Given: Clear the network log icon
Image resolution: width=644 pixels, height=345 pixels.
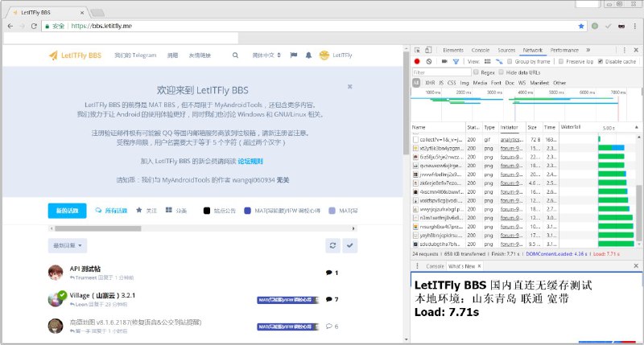Looking at the screenshot, I should pos(429,62).
